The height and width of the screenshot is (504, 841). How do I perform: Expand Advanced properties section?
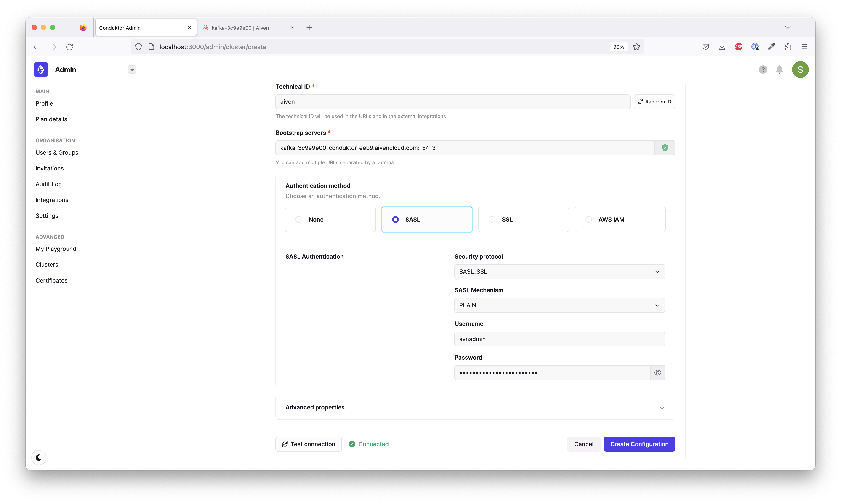tap(475, 407)
